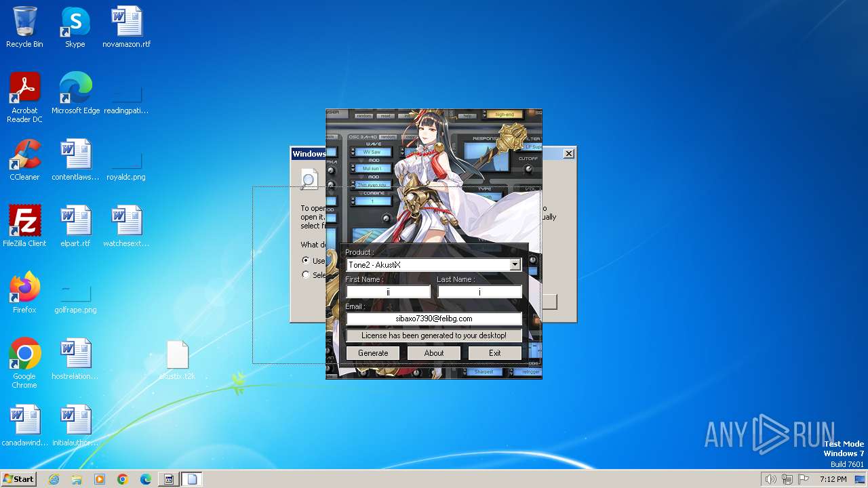Select the 'Use' radio option in Windows dialog
Image resolution: width=868 pixels, height=488 pixels.
coord(306,260)
